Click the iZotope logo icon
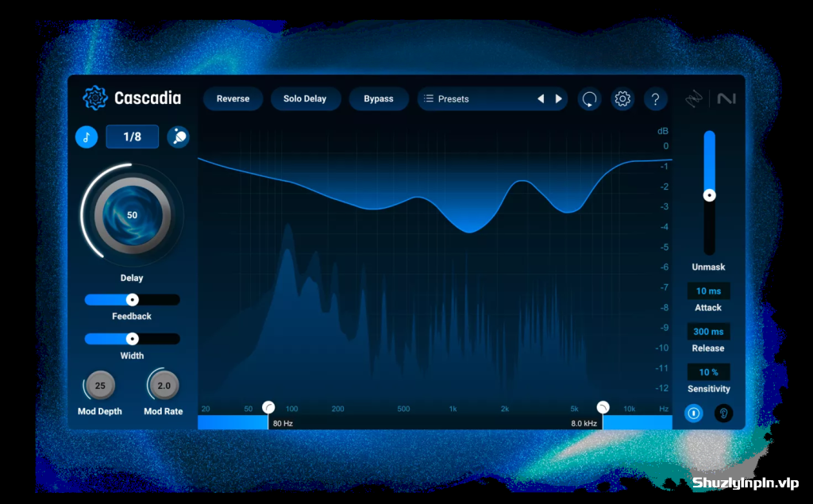Screen dimensions: 813x504 coord(694,98)
